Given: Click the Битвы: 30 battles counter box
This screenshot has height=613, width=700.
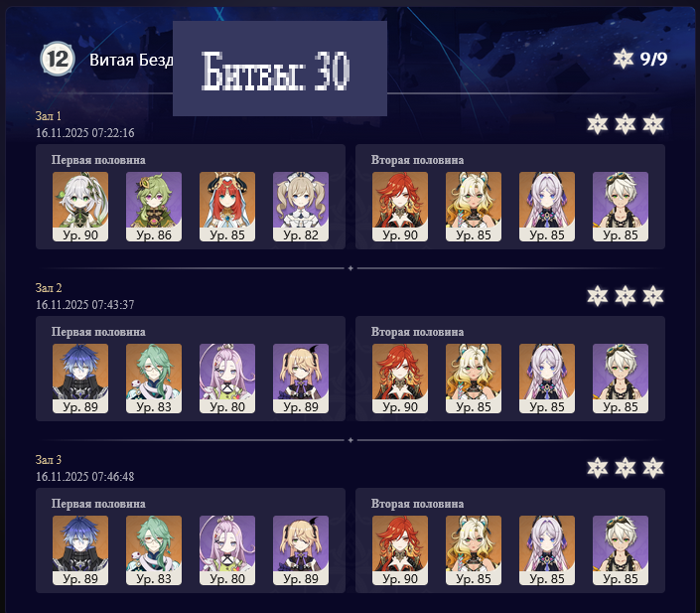Looking at the screenshot, I should tap(280, 69).
